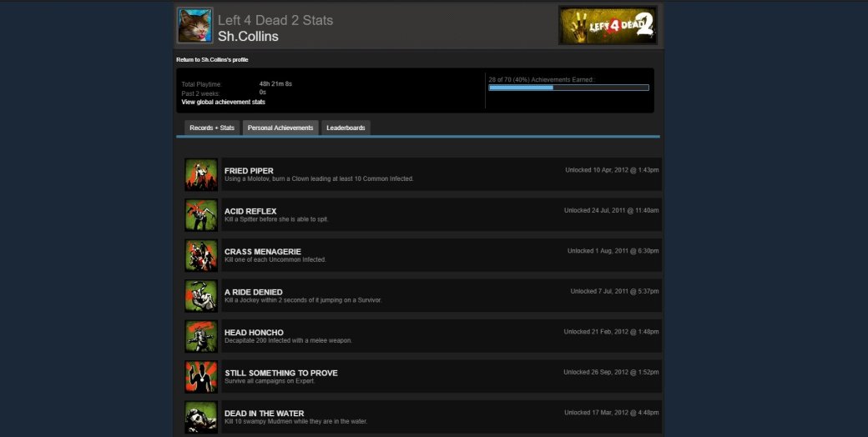Viewport: 868px width, 437px height.
Task: Open the A Ride Denied achievement icon
Action: click(x=201, y=296)
